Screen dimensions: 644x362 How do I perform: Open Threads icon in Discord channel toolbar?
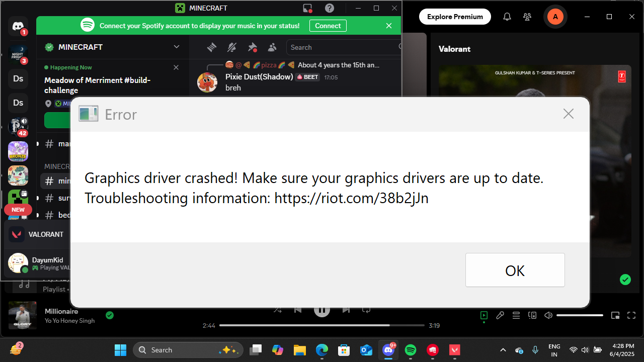212,47
